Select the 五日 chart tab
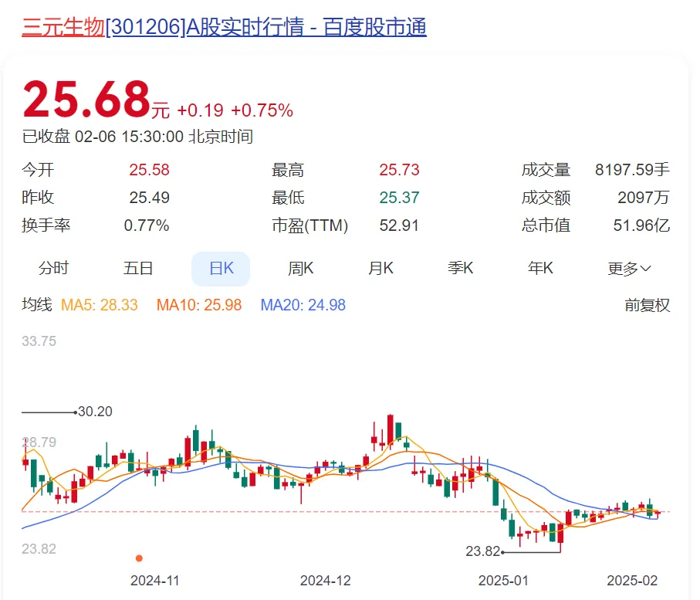The width and height of the screenshot is (700, 600). (138, 268)
